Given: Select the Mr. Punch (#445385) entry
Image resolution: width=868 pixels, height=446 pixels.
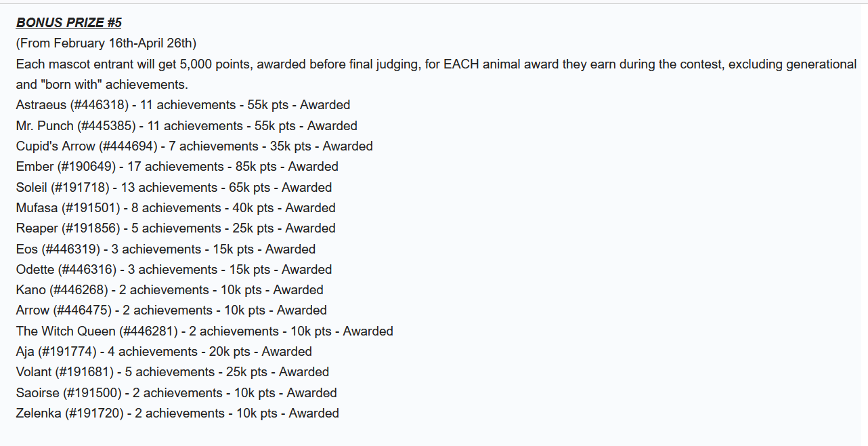Looking at the screenshot, I should pyautogui.click(x=187, y=125).
